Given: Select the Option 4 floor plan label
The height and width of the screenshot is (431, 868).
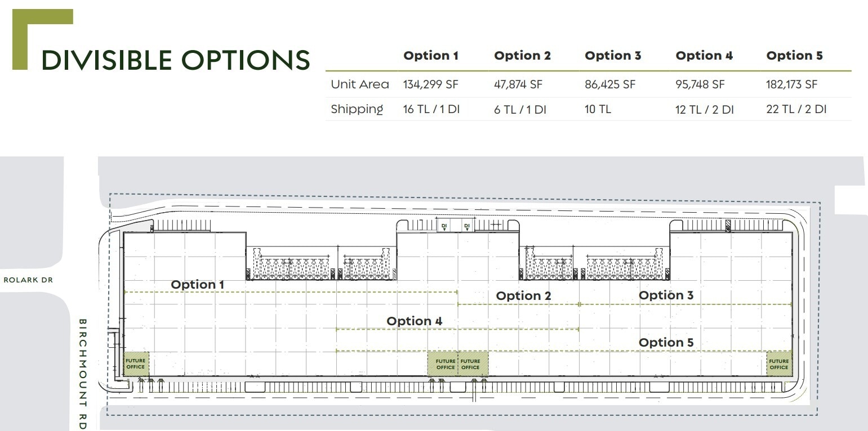Looking at the screenshot, I should click(414, 321).
